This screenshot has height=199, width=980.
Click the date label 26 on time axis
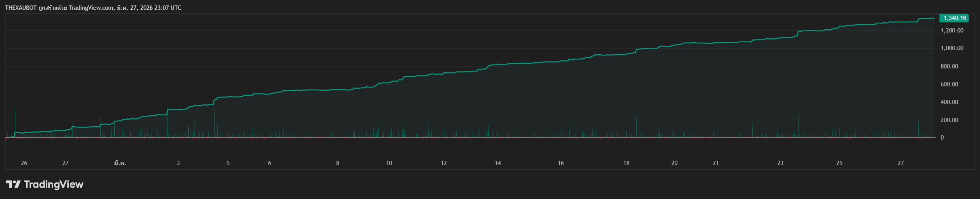[24, 163]
